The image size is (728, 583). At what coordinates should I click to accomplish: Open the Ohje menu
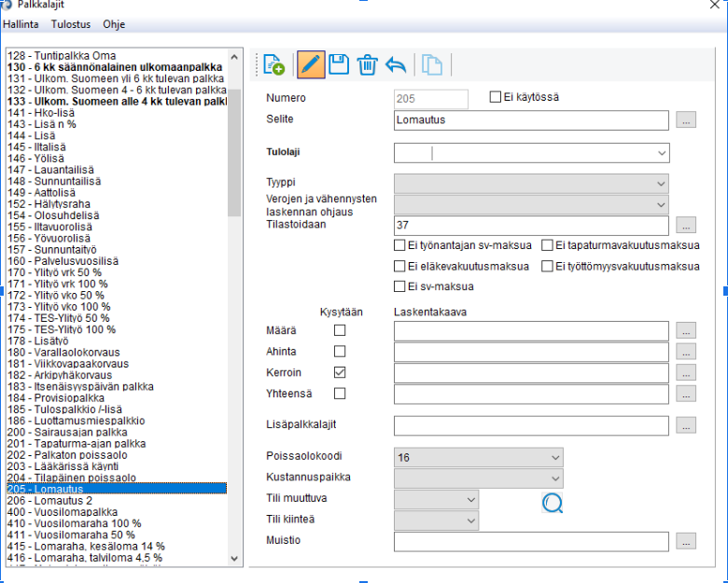tap(114, 24)
